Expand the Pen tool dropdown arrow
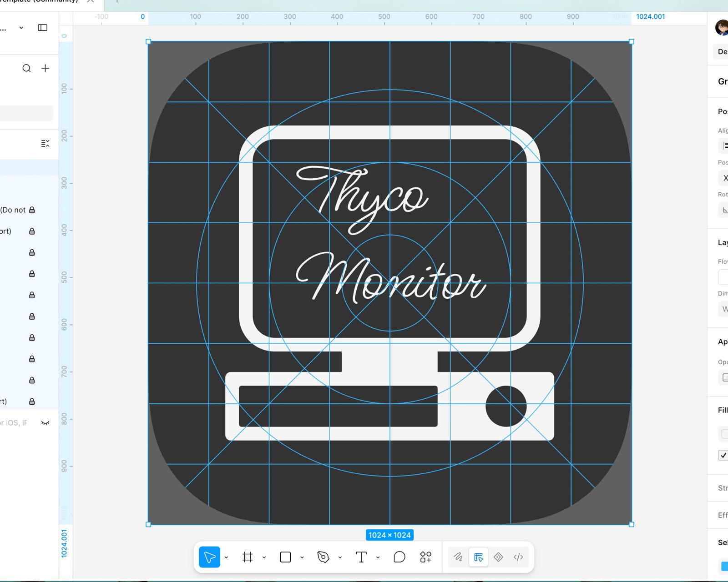Viewport: 728px width, 582px height. (x=340, y=557)
